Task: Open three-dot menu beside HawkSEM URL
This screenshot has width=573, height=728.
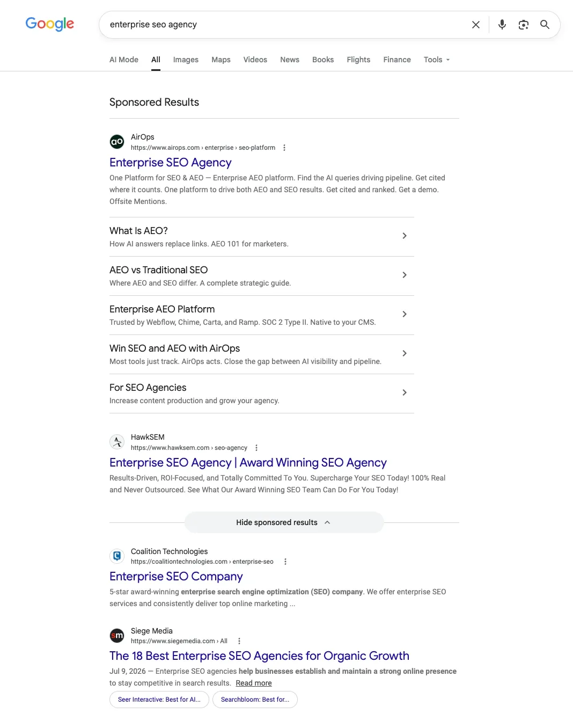Action: [256, 448]
